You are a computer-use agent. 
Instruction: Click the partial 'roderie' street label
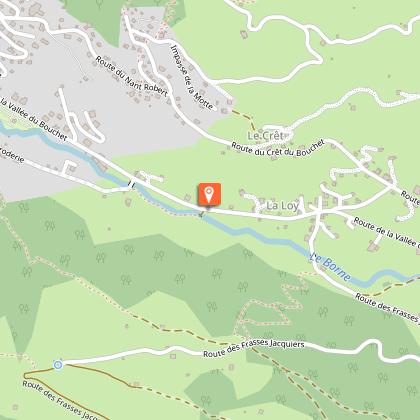[12, 154]
